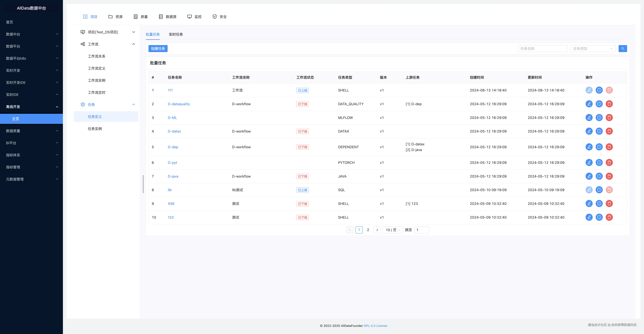Switch to the 实时任务 tab
Image resolution: width=644 pixels, height=334 pixels.
click(176, 34)
